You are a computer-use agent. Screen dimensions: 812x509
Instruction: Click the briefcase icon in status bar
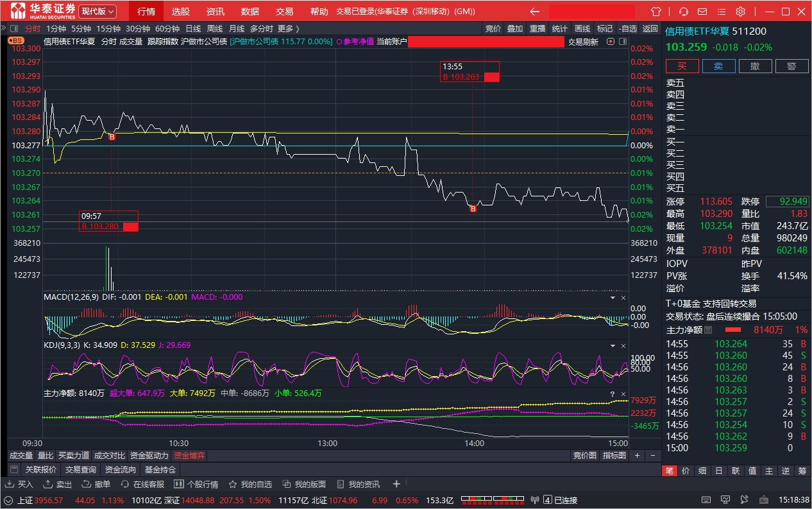click(x=763, y=500)
